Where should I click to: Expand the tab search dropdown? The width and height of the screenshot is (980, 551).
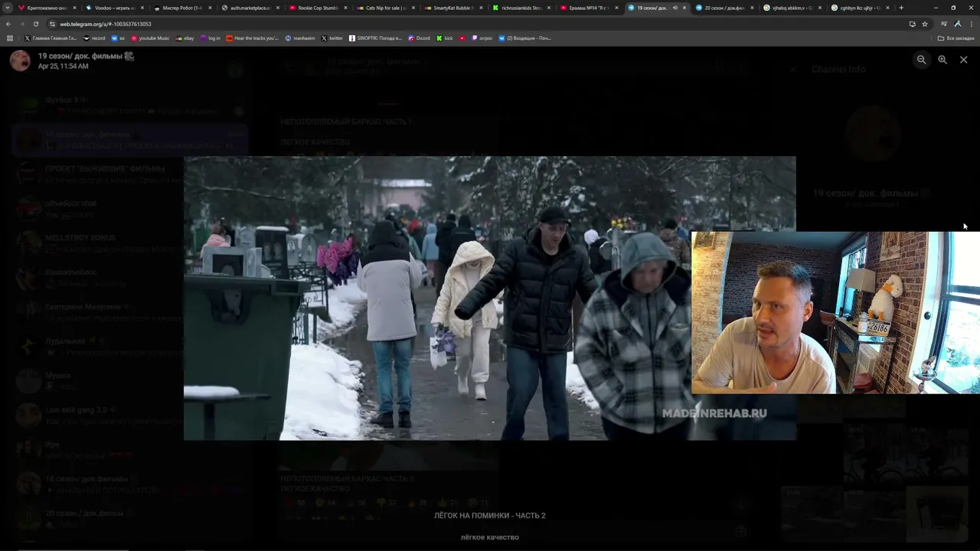[8, 8]
